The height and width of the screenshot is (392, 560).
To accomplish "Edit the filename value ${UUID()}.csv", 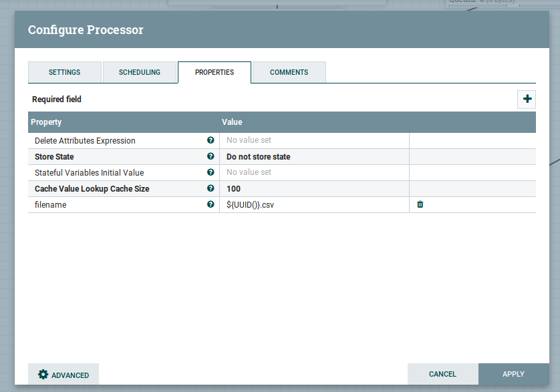I will point(314,205).
